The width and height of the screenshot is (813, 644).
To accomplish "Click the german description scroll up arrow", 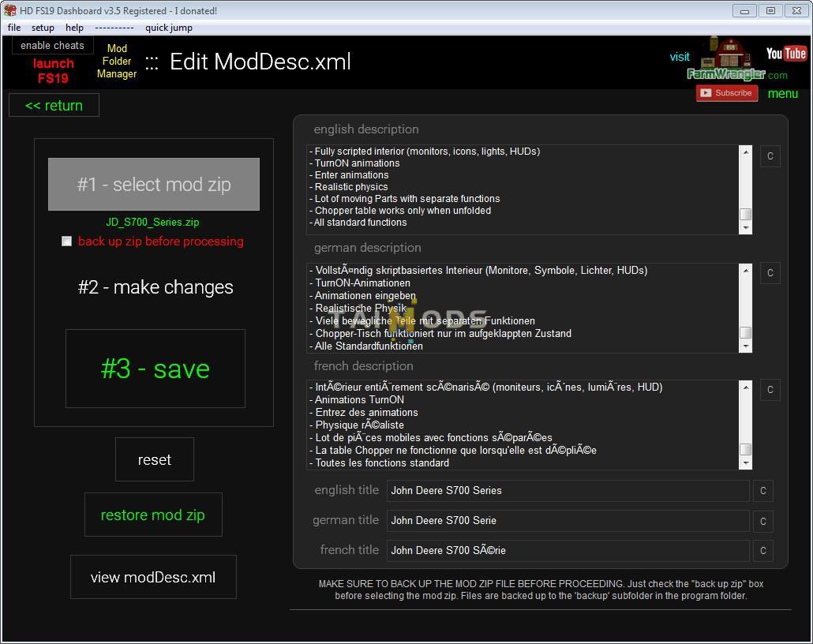I will (746, 270).
